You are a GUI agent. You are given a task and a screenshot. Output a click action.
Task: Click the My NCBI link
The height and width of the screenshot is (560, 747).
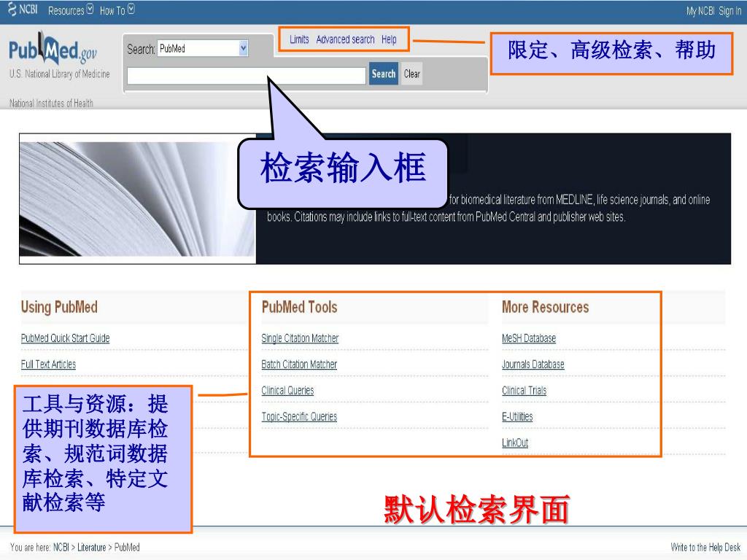click(x=700, y=11)
